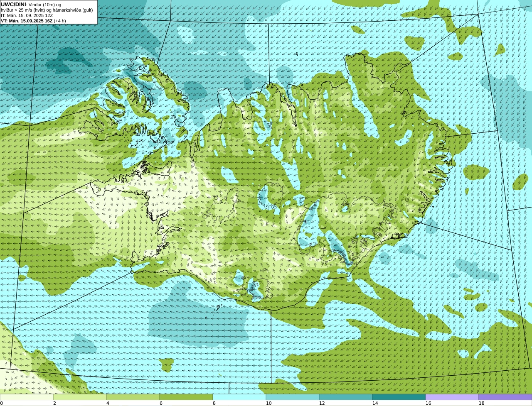The image size is (532, 406).
Task: Click the purple legend swatch above 18 m/s
Action: (x=505, y=397)
